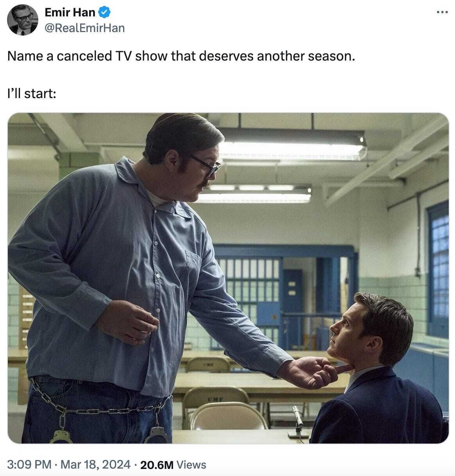Click the 20.6M view count number
The width and height of the screenshot is (455, 476).
pos(156,465)
